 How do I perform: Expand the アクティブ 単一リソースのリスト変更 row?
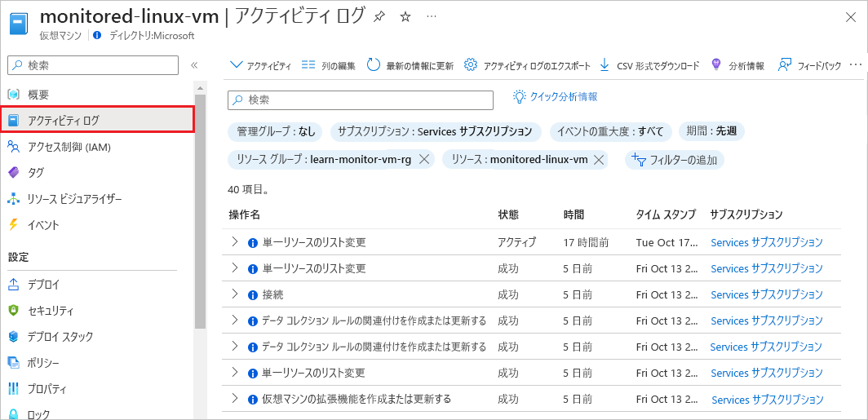(235, 242)
